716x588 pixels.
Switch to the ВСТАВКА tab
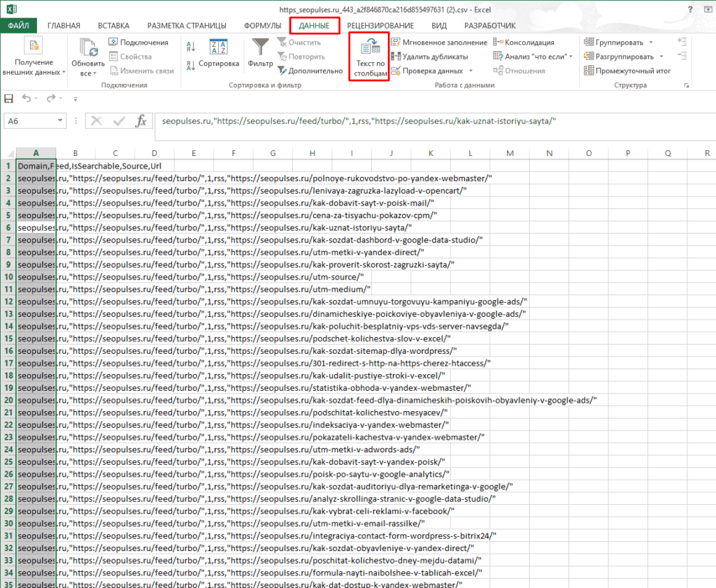[x=114, y=26]
